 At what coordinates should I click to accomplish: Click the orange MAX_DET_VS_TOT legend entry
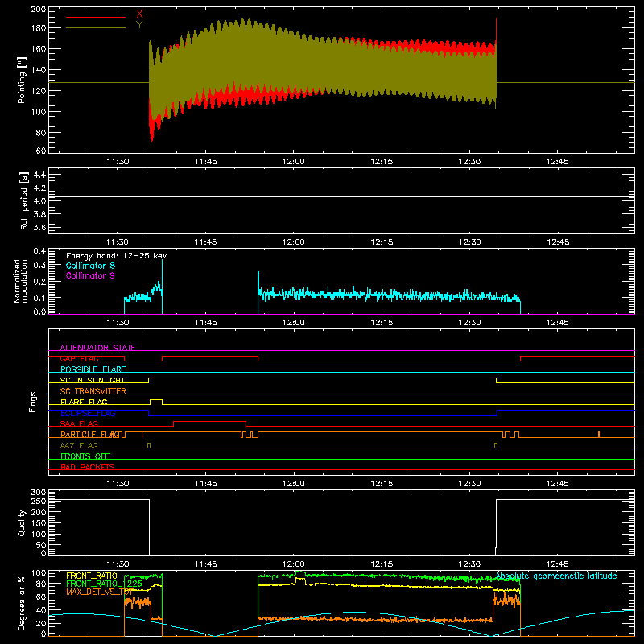click(x=99, y=592)
